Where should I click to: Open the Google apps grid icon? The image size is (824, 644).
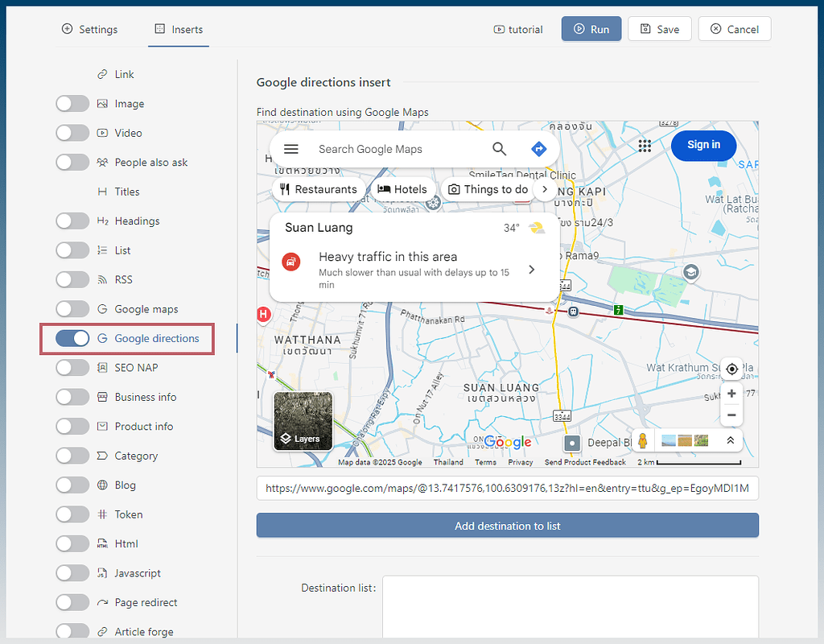[645, 146]
